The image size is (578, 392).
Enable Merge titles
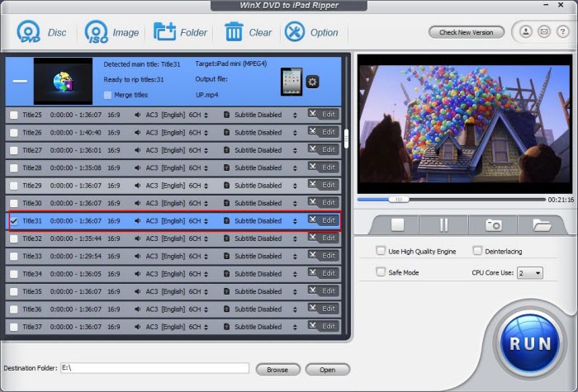click(x=107, y=95)
